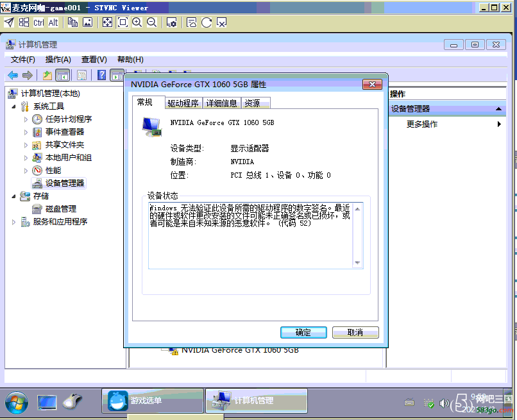
Task: Switch to the 资源 tab
Action: pos(255,103)
